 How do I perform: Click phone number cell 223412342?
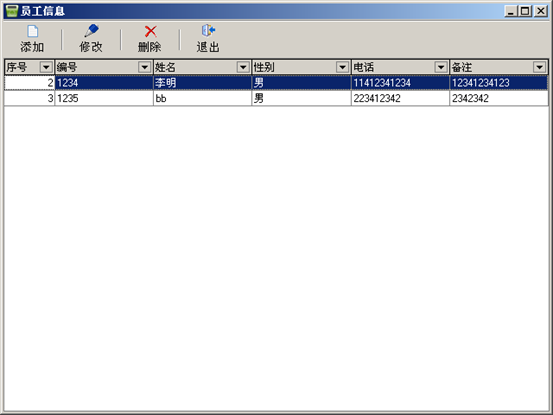(400, 98)
